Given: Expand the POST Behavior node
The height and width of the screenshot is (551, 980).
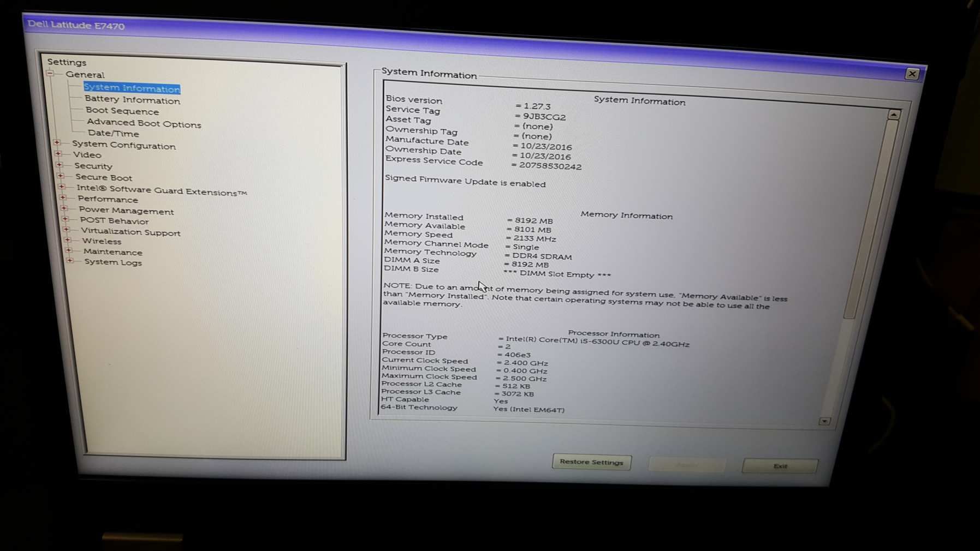Looking at the screenshot, I should pos(65,219).
